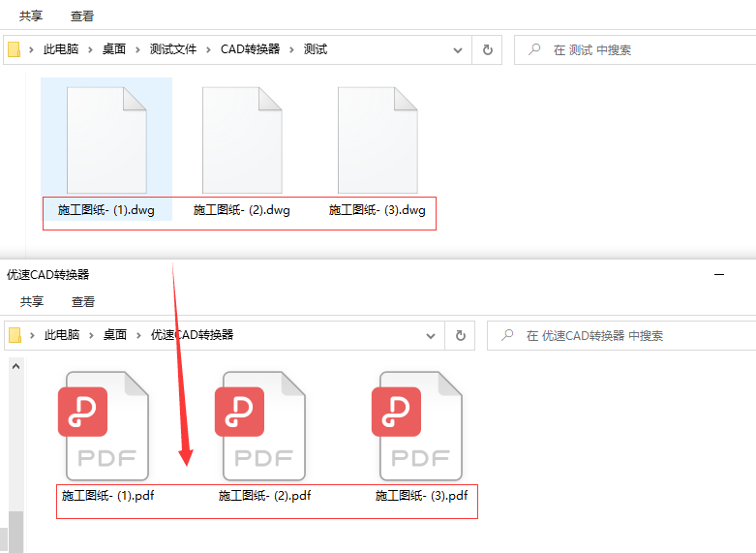756x553 pixels.
Task: Click search magnifier in 测试 window
Action: (x=534, y=49)
